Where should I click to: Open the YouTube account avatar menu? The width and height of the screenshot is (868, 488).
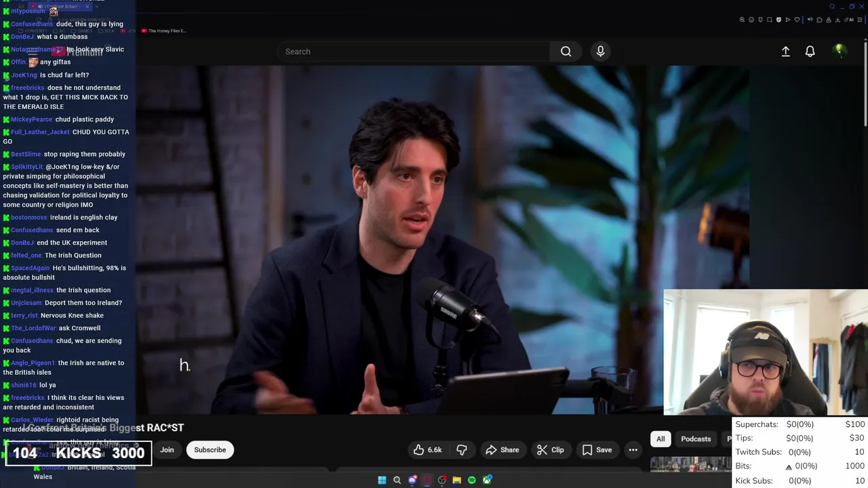[840, 51]
